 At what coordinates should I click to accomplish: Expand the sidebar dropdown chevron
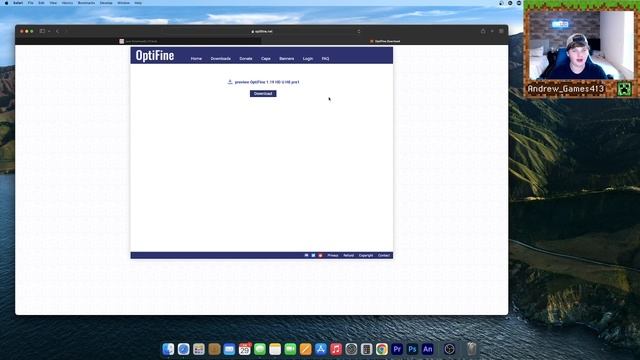point(49,31)
